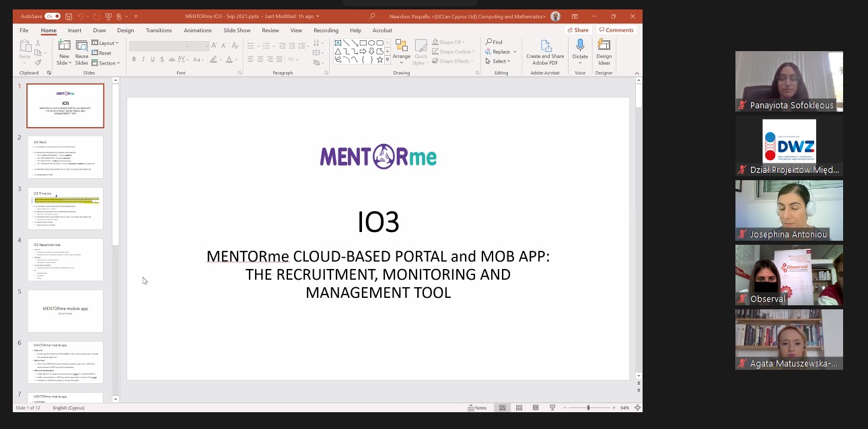Switch to the Design tab
The width and height of the screenshot is (868, 429).
(125, 30)
